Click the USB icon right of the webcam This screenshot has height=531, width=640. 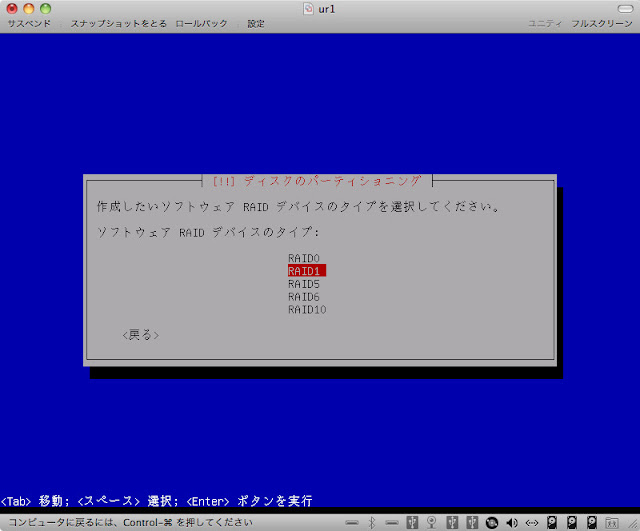452,522
